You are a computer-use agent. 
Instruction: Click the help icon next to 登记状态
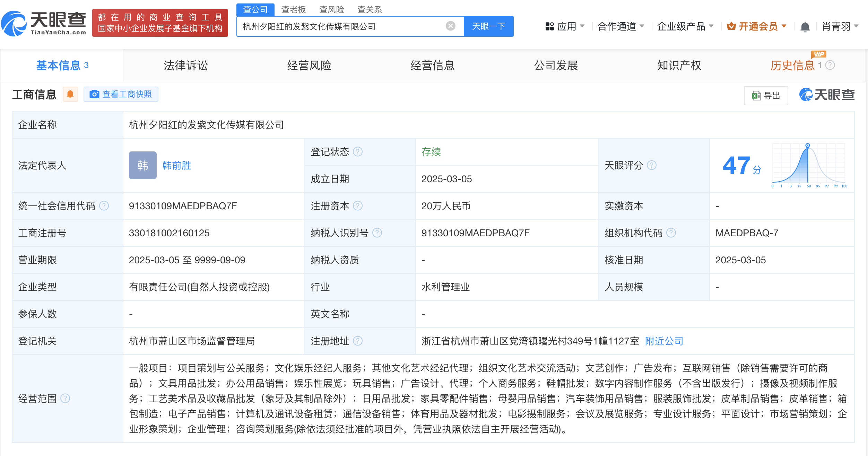point(358,152)
